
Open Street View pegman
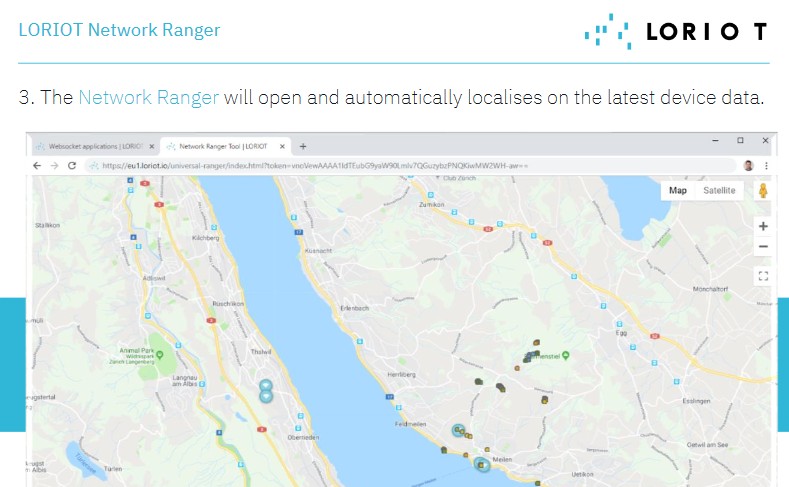coord(763,191)
